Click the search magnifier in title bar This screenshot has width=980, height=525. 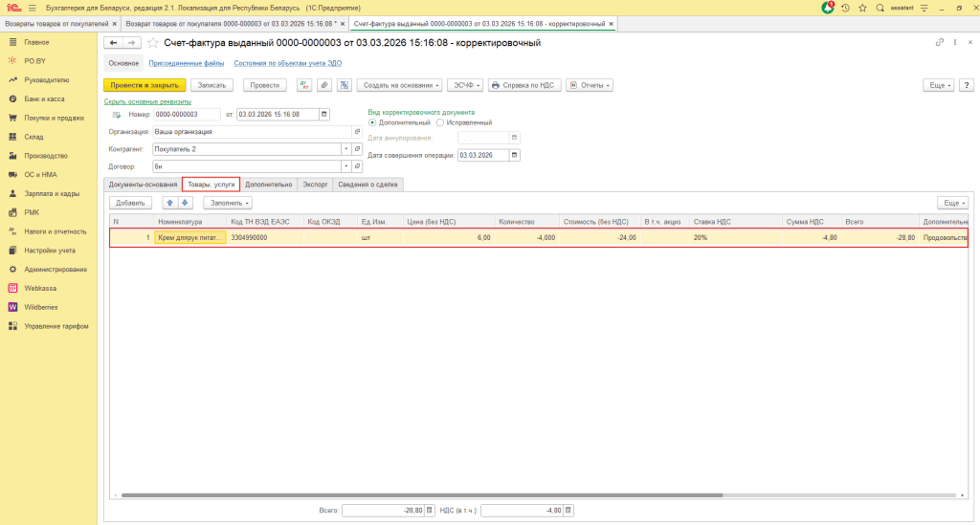tap(878, 8)
